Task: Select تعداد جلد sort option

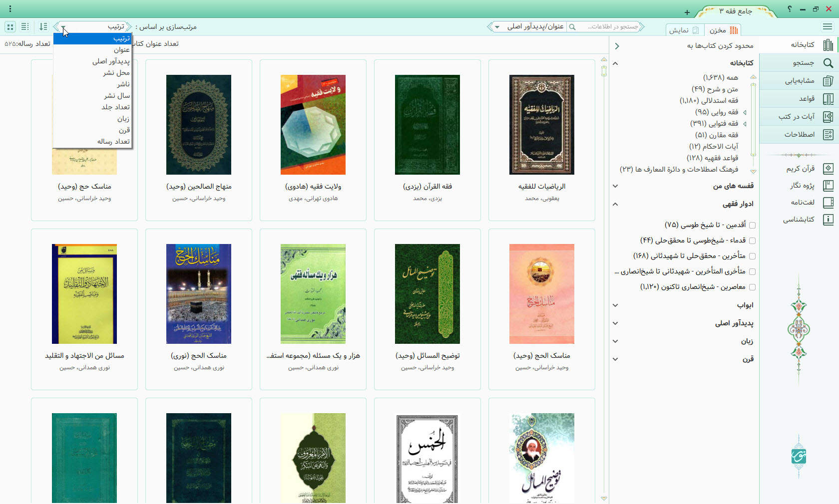Action: tap(92, 107)
